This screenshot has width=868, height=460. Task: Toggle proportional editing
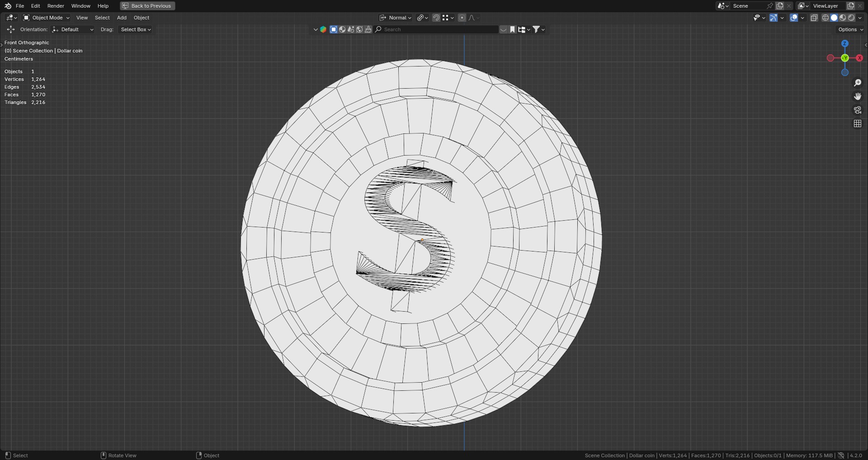pos(462,18)
